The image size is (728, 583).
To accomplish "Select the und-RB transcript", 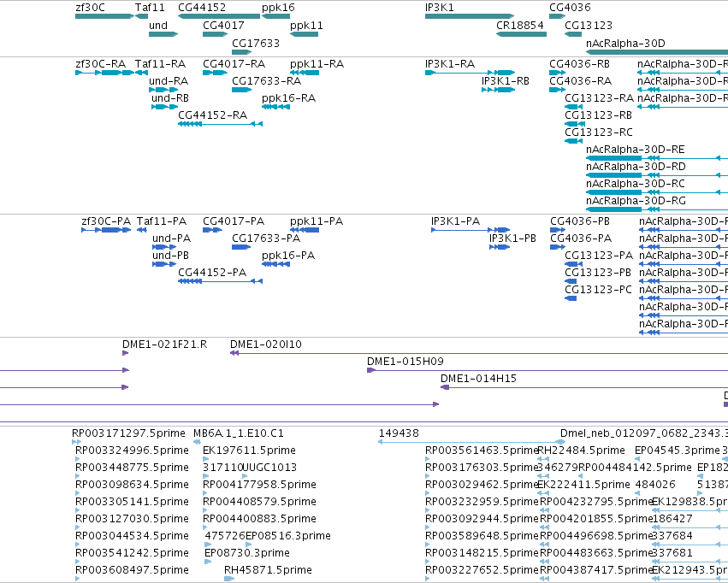I will tap(165, 107).
